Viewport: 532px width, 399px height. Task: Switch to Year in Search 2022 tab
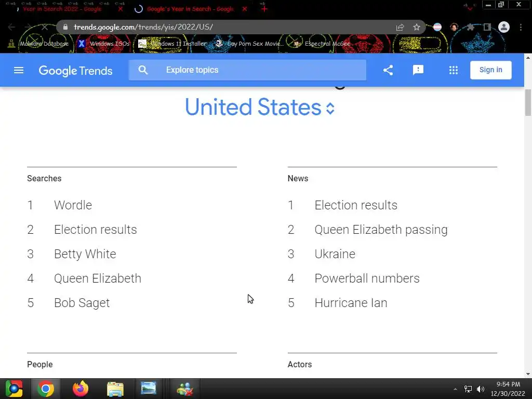(x=62, y=9)
